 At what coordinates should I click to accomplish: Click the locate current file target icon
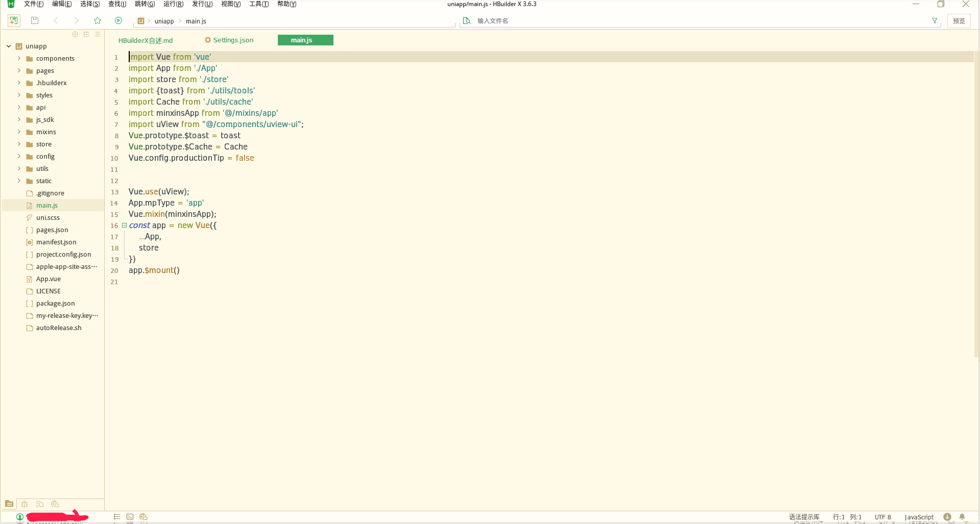[75, 34]
